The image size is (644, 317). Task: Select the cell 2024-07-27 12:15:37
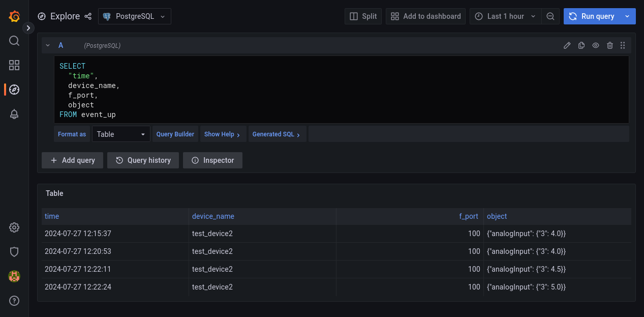115,234
